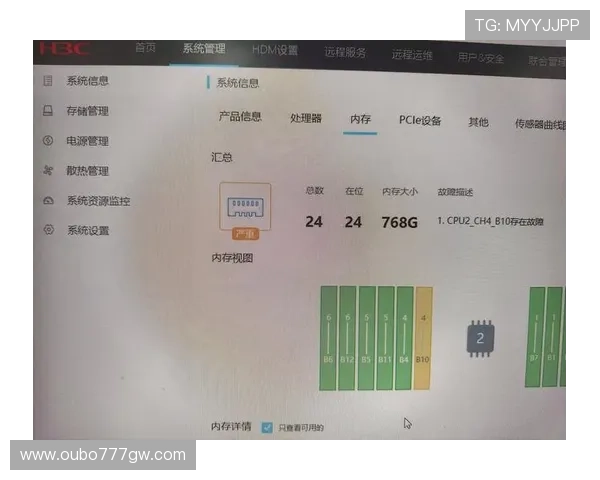Open 系统资源监控 in the sidebar
Screen dimensions: 600x480
[99, 201]
